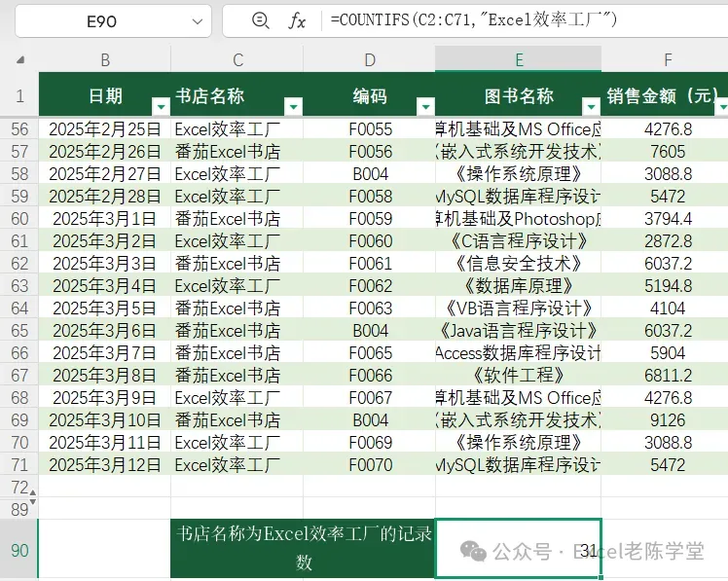Open the 书店名称 filter dropdown
This screenshot has height=581, width=728.
coord(293,107)
